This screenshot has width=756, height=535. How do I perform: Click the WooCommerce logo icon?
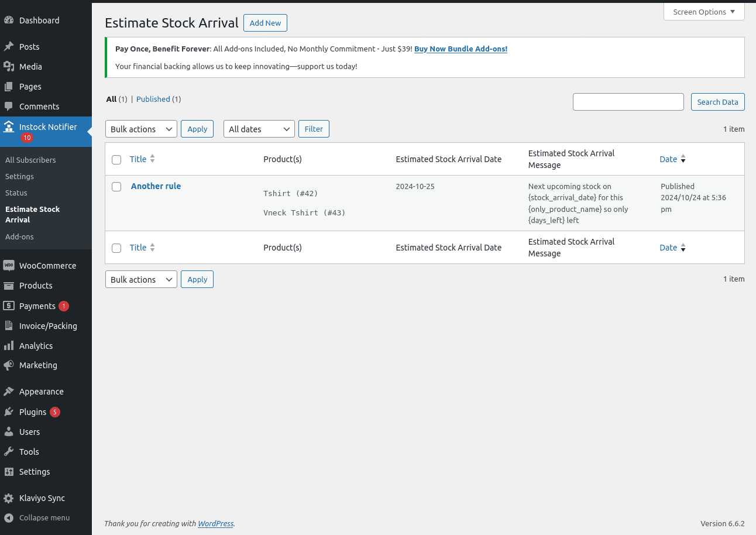click(x=9, y=265)
